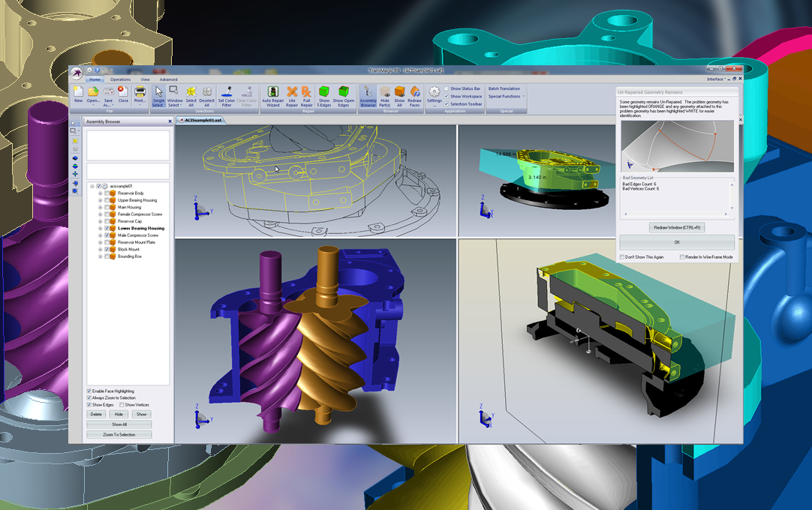The height and width of the screenshot is (510, 812).
Task: Switch to the Operations ribbon tab
Action: point(120,79)
